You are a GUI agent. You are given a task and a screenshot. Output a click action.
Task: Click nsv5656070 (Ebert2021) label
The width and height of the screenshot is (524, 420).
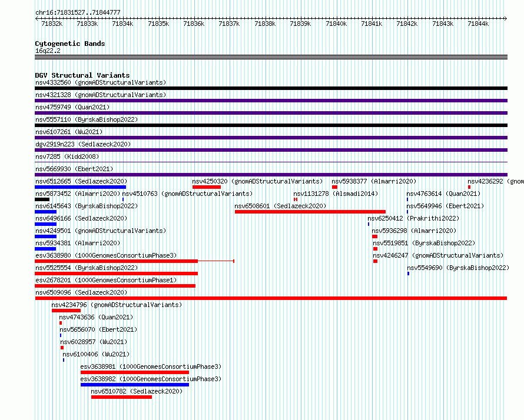click(x=98, y=329)
